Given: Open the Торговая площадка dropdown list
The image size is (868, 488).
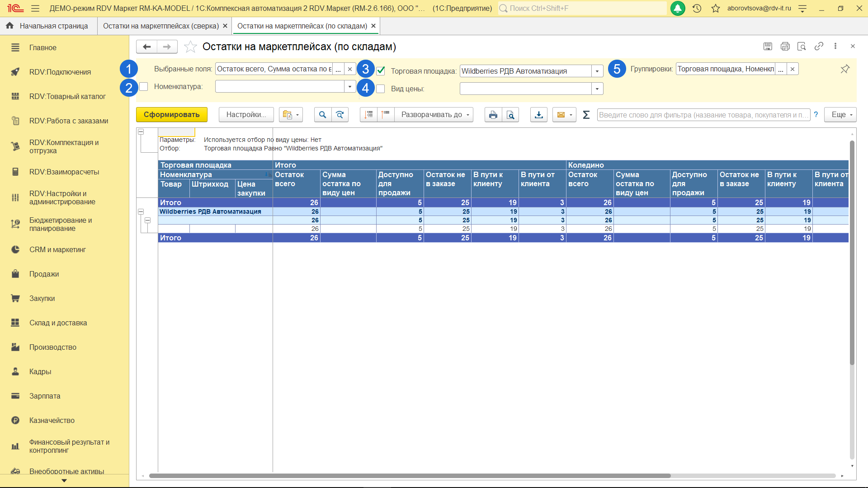Looking at the screenshot, I should (597, 71).
